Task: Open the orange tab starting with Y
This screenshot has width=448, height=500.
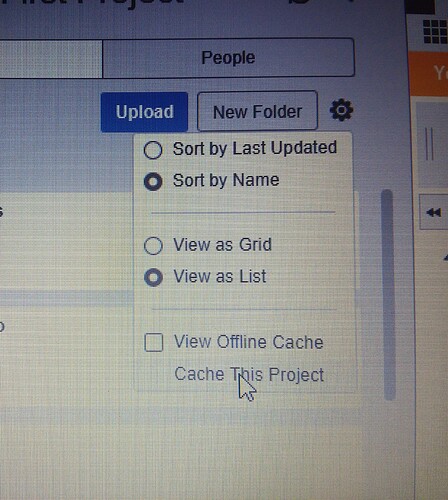Action: pos(429,74)
